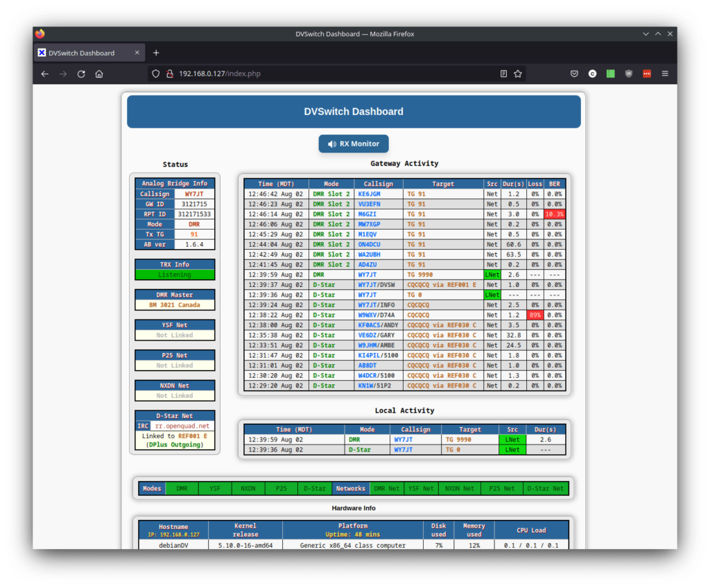Click TG 9990 target in Local Activity
The height and width of the screenshot is (588, 710).
click(458, 440)
